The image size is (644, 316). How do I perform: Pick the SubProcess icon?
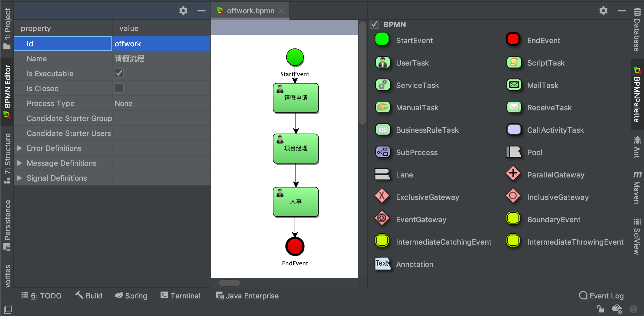click(383, 152)
